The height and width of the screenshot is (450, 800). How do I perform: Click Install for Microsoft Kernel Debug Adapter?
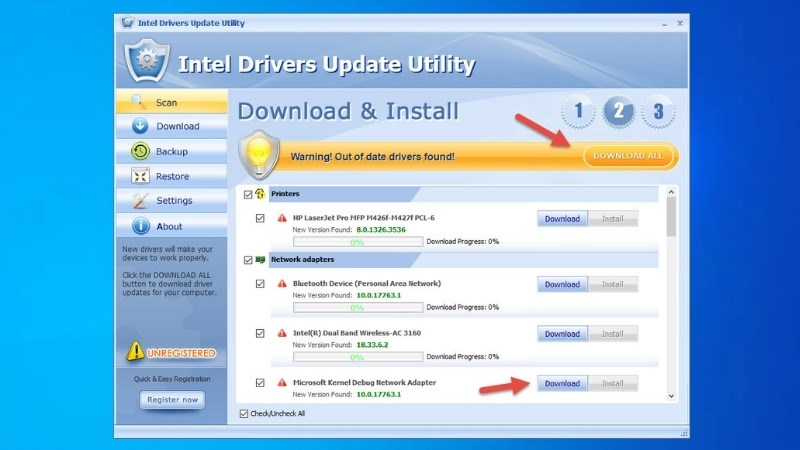613,383
